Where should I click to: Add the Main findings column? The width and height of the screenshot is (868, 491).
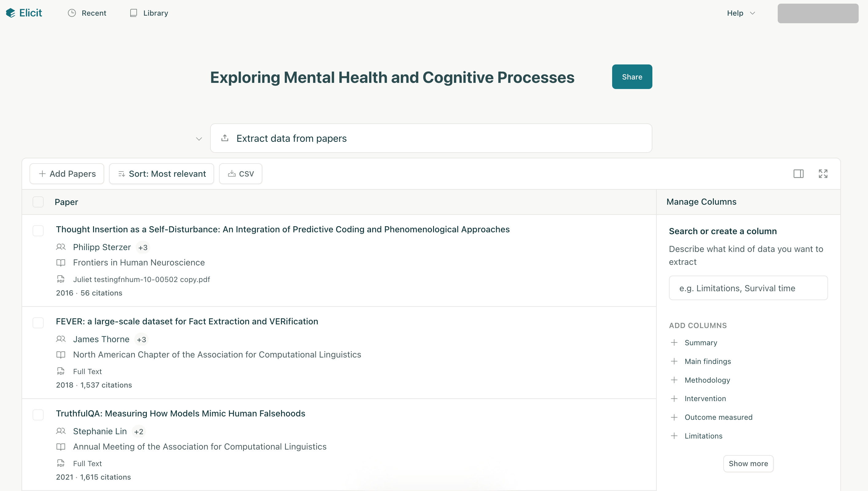pos(701,361)
